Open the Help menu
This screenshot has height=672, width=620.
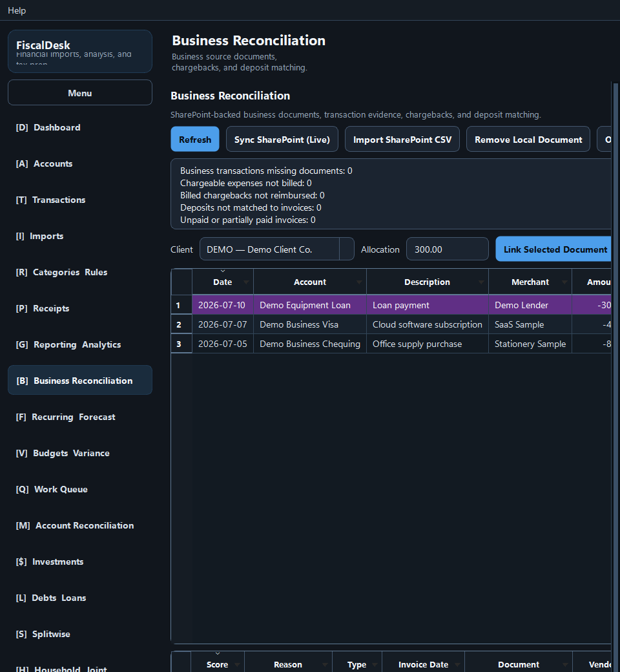pos(17,10)
